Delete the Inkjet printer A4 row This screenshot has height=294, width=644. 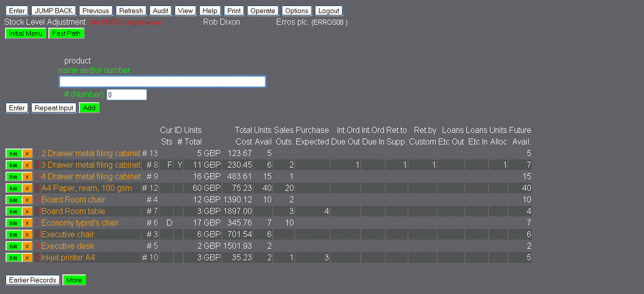point(27,258)
